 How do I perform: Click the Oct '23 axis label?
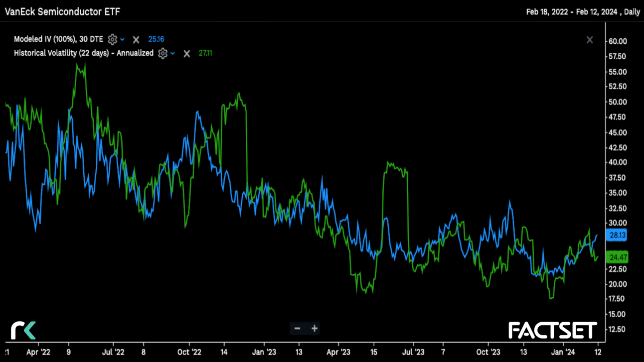[x=488, y=352]
